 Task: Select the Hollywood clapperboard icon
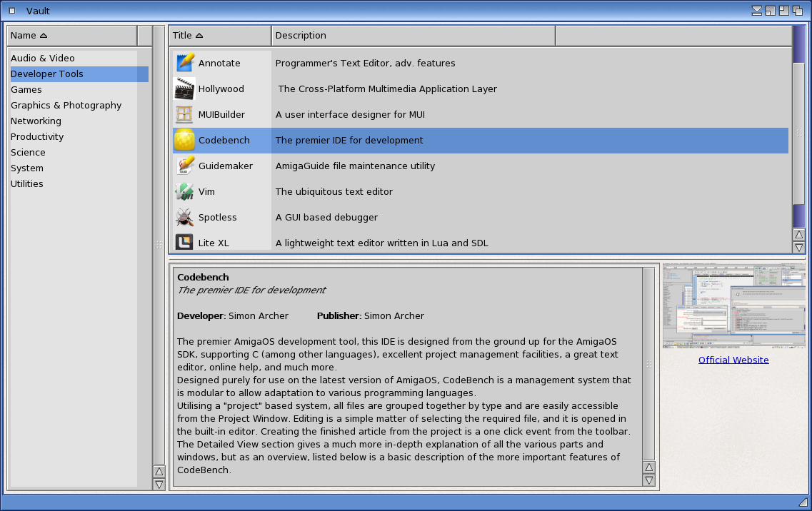point(185,88)
